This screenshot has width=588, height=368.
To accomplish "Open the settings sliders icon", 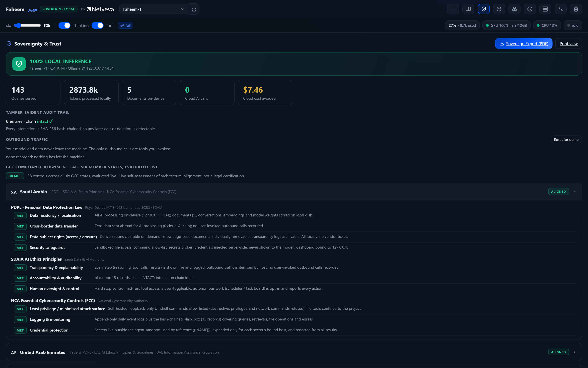I will (x=561, y=9).
